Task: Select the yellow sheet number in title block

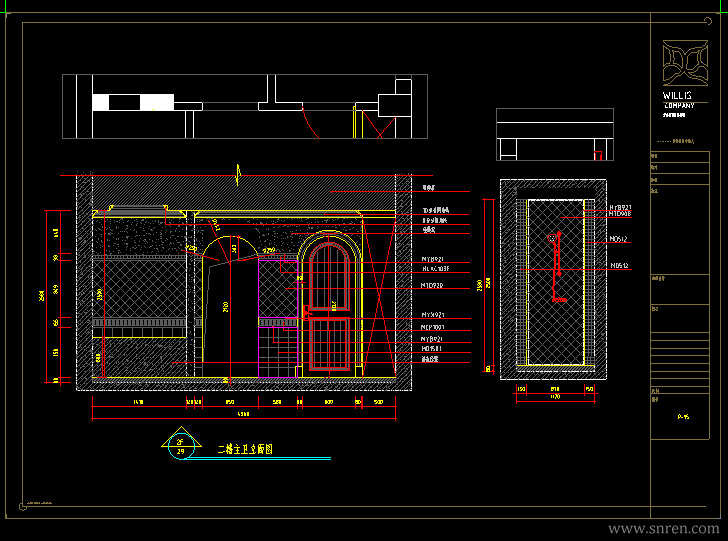Action: (x=683, y=417)
